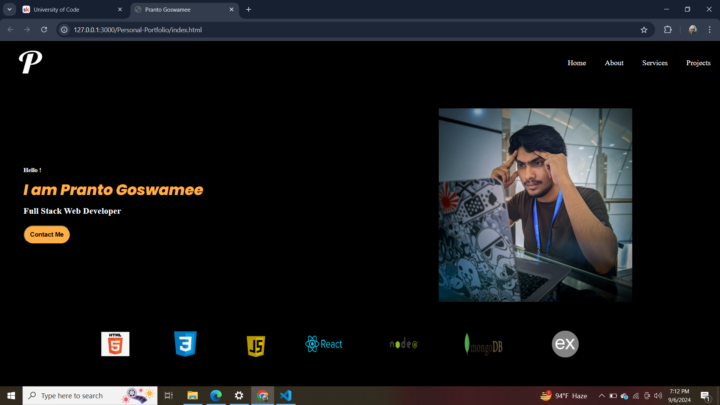Image resolution: width=720 pixels, height=405 pixels.
Task: Click the React logo
Action: click(324, 344)
